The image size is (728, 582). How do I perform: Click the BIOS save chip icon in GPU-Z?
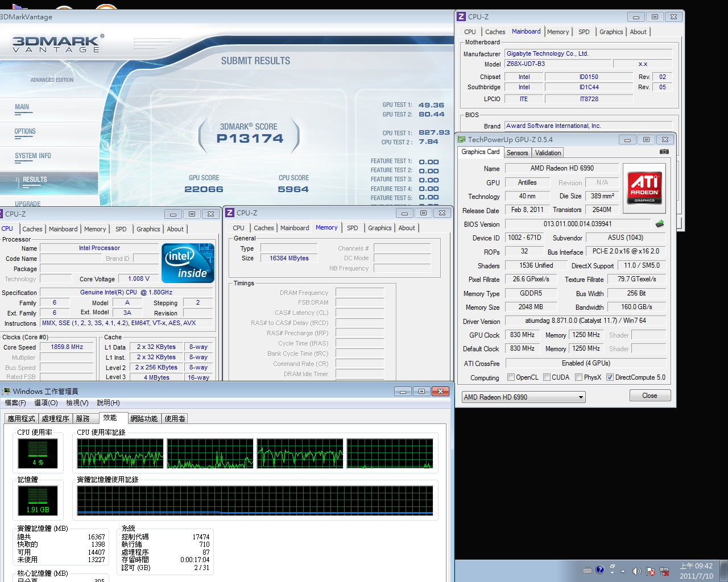pos(660,224)
